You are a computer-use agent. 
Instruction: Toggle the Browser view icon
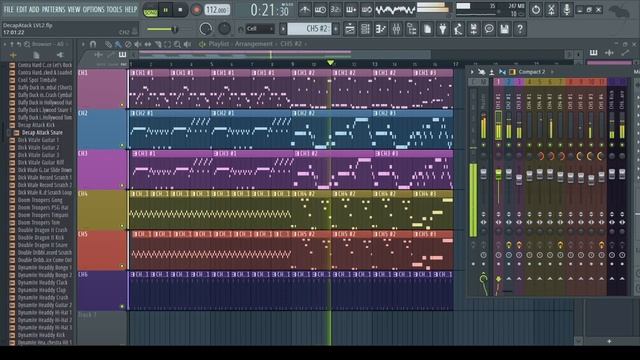point(412,29)
